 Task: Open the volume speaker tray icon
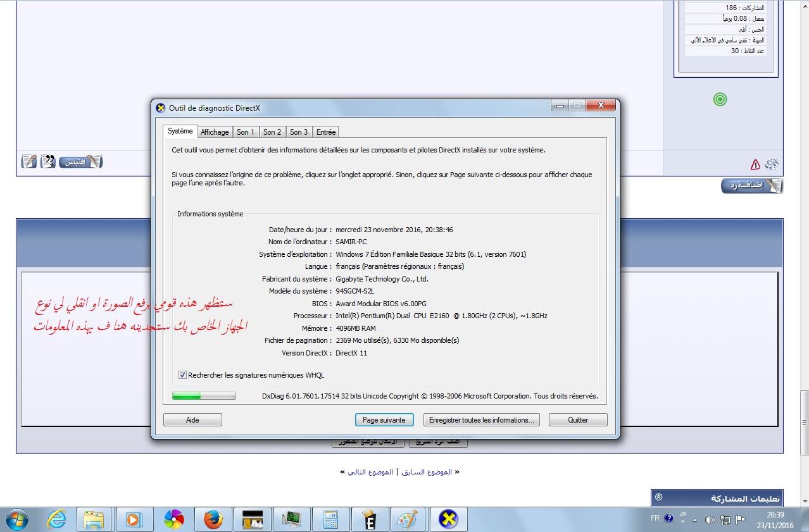coord(710,519)
